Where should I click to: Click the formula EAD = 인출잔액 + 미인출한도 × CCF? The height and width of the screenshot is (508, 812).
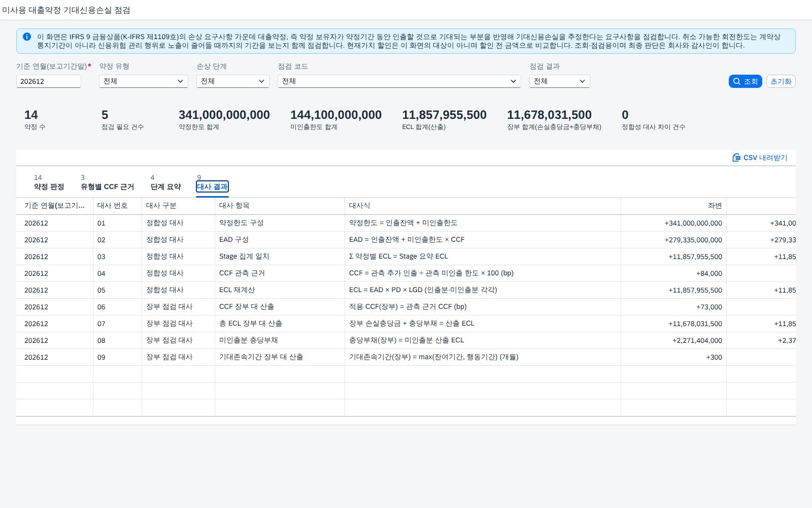[x=407, y=240]
